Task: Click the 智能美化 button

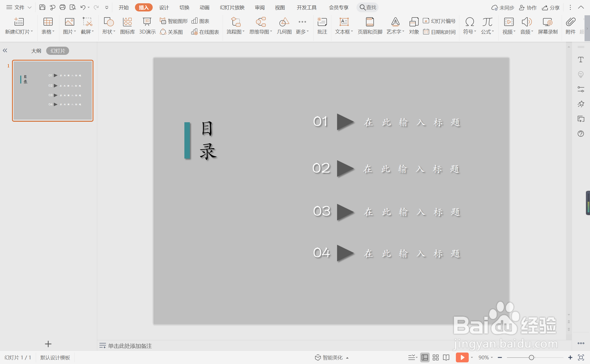Action: click(332, 357)
